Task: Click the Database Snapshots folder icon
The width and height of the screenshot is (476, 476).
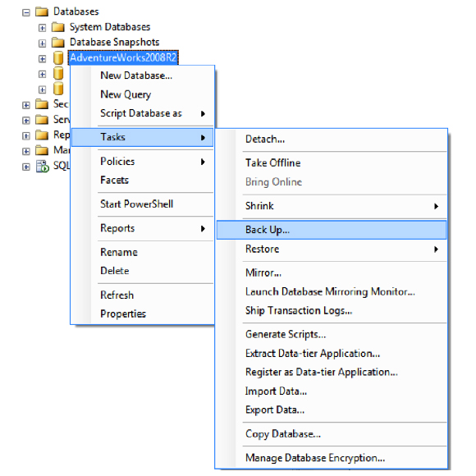Action: point(57,42)
